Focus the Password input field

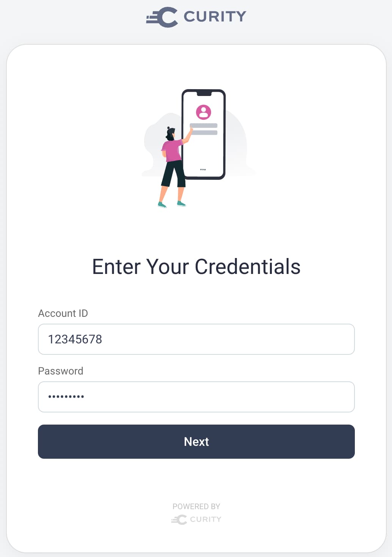[x=196, y=397]
